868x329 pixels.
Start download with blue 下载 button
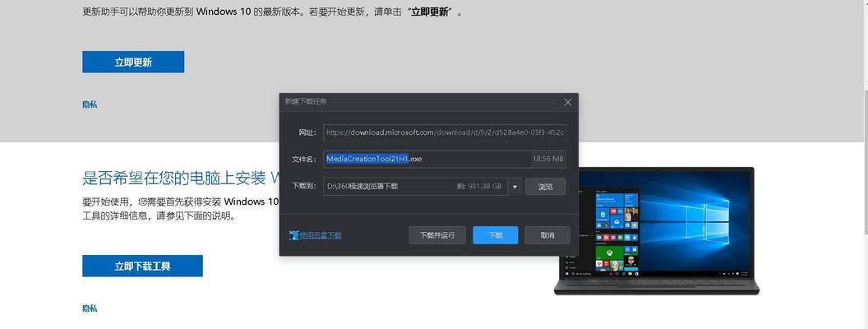[x=495, y=235]
